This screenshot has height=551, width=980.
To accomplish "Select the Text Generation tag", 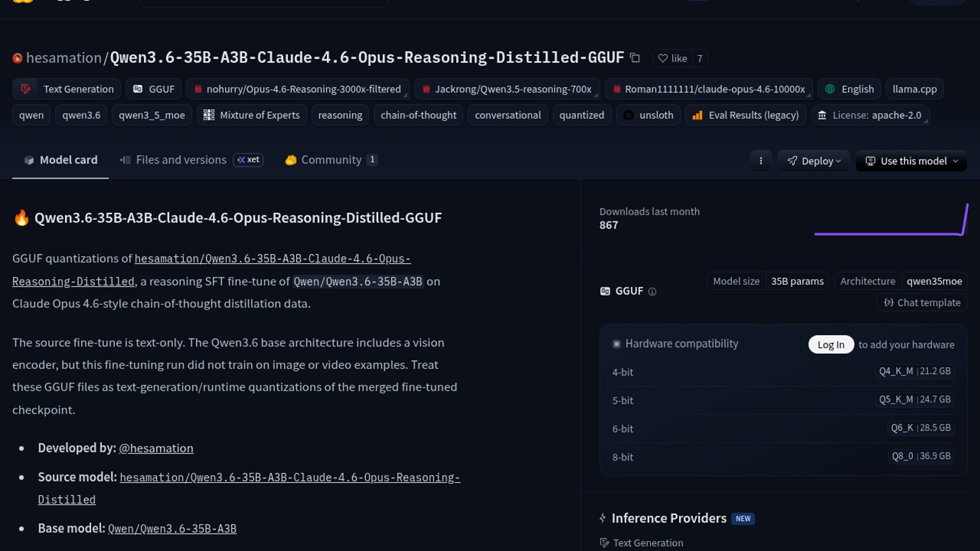I will [x=66, y=89].
